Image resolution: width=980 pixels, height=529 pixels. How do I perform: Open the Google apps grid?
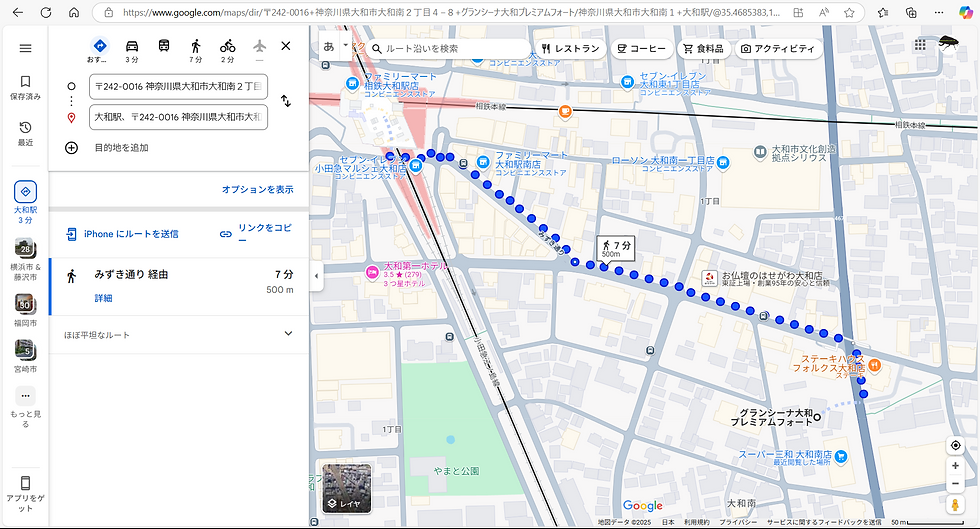coord(920,44)
